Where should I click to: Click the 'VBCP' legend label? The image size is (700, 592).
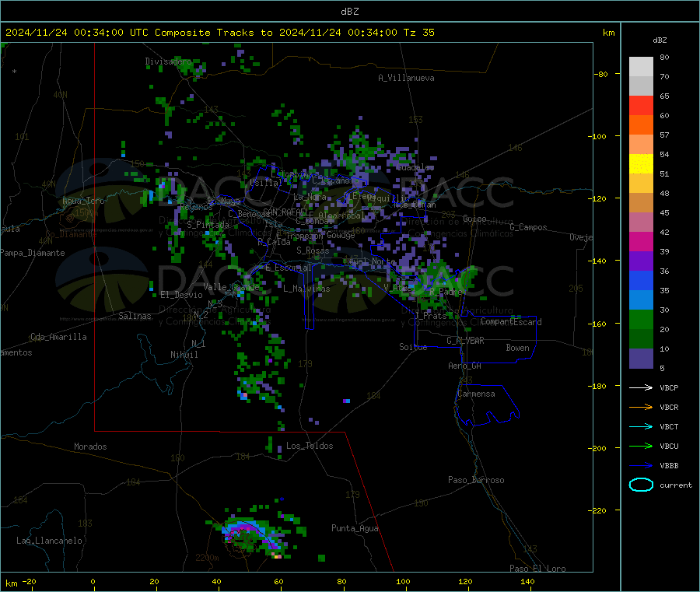pos(669,387)
